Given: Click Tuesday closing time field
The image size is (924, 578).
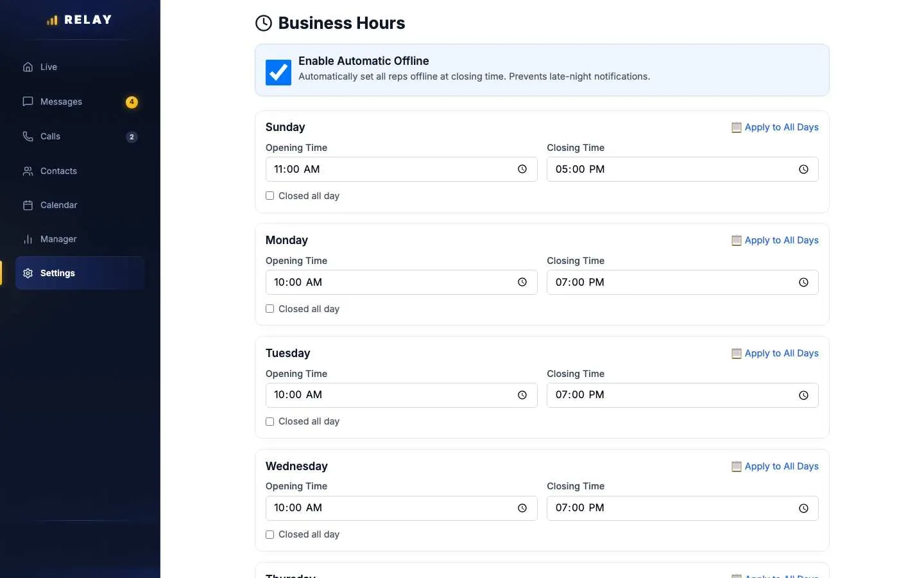Looking at the screenshot, I should click(682, 395).
